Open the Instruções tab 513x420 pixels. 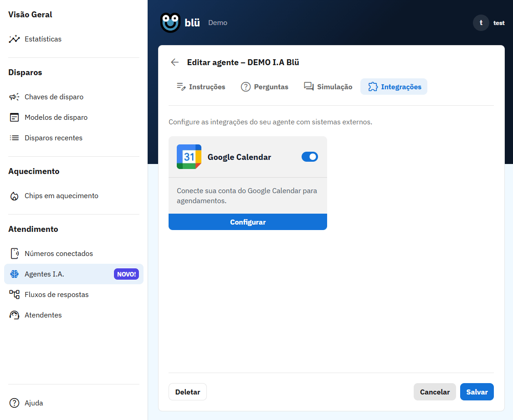pyautogui.click(x=201, y=87)
